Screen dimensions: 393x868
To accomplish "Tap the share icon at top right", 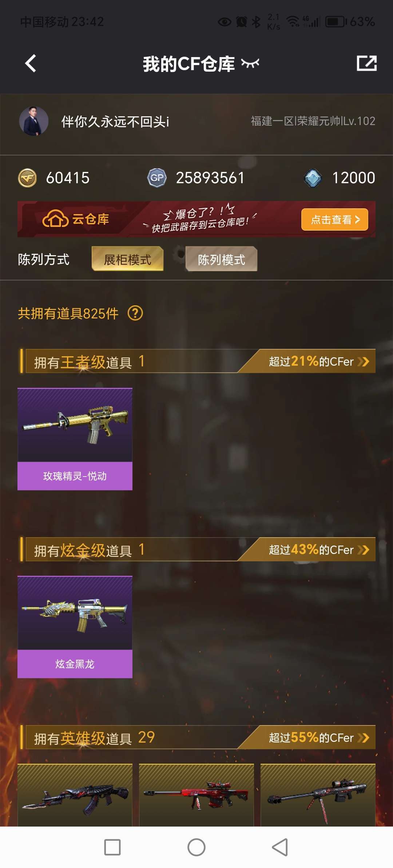I will tap(366, 63).
